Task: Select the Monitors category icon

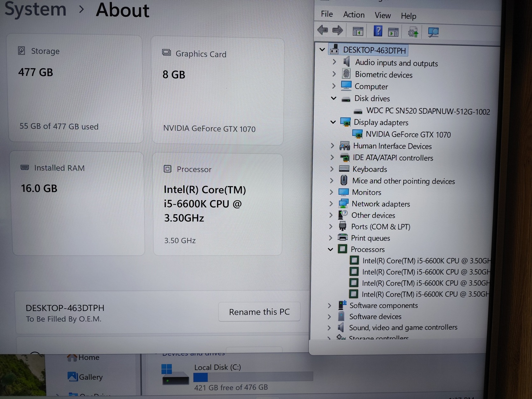Action: coord(344,192)
